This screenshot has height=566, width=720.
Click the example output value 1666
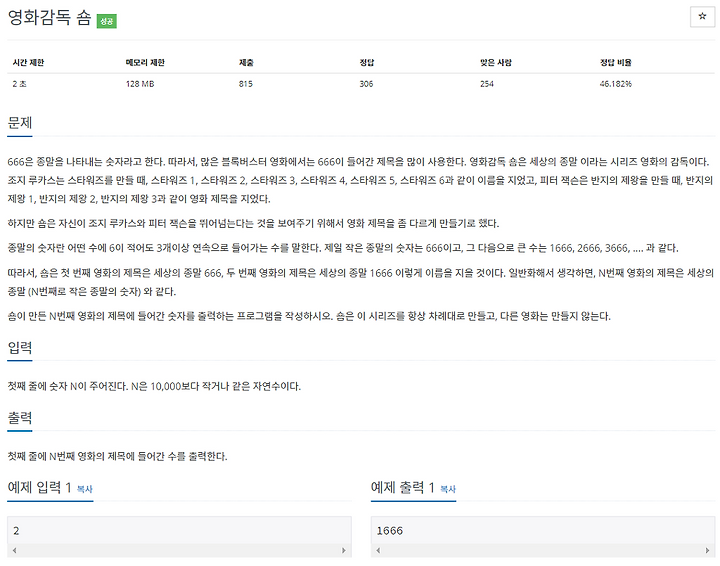point(389,531)
